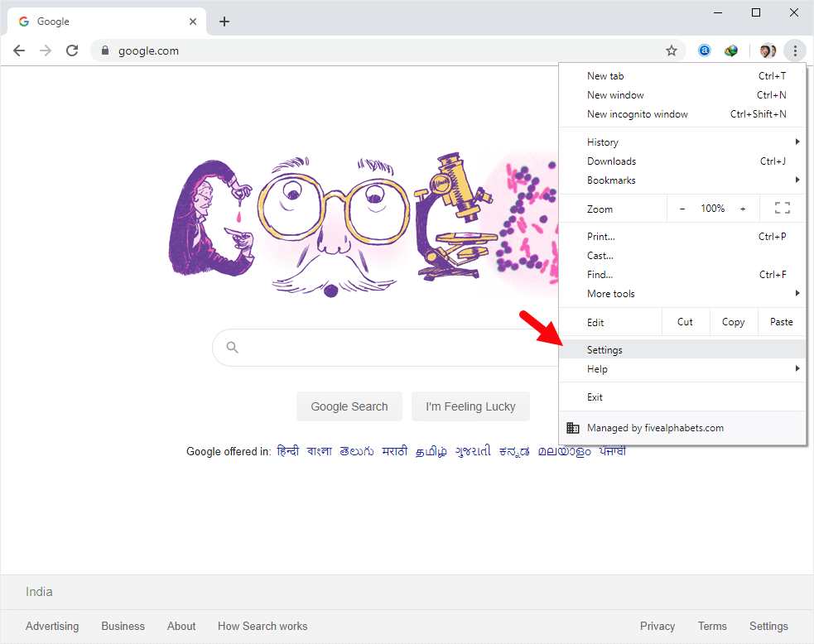The height and width of the screenshot is (644, 814).
Task: Open the Business footer link
Action: (123, 626)
